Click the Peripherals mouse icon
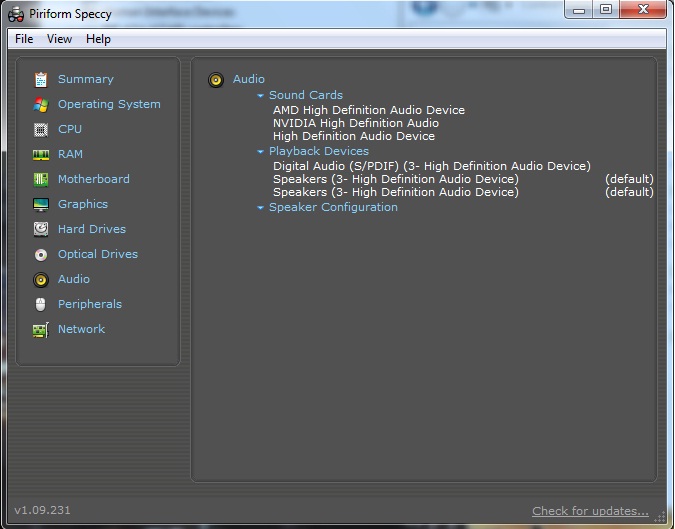The height and width of the screenshot is (529, 675). [x=40, y=304]
